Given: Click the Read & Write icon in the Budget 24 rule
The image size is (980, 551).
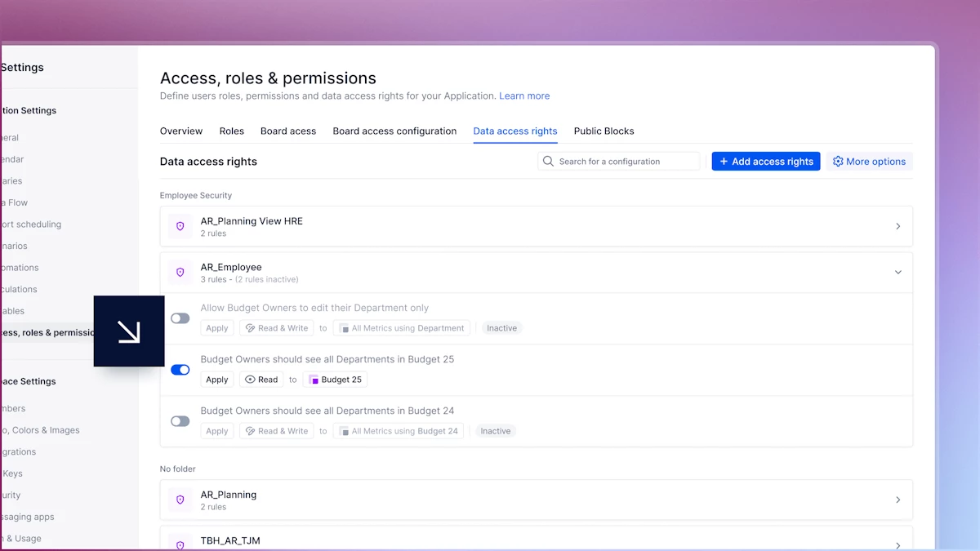Looking at the screenshot, I should coord(250,431).
